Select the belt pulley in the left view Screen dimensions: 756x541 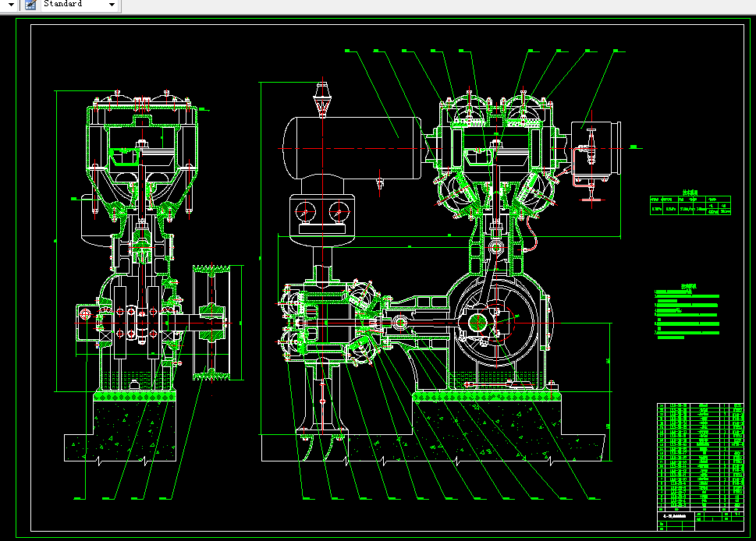(x=211, y=322)
